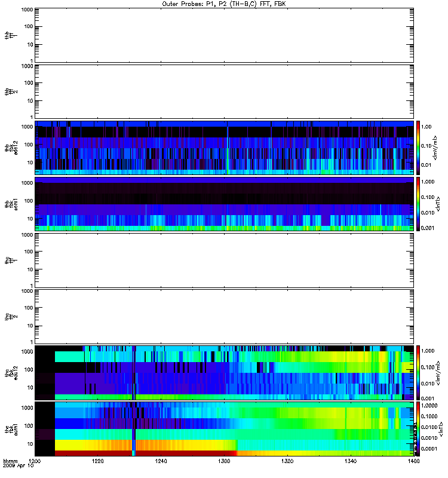Click the 'thb fbk edc12' y-axis label
The height and width of the screenshot is (478, 448).
(11, 148)
